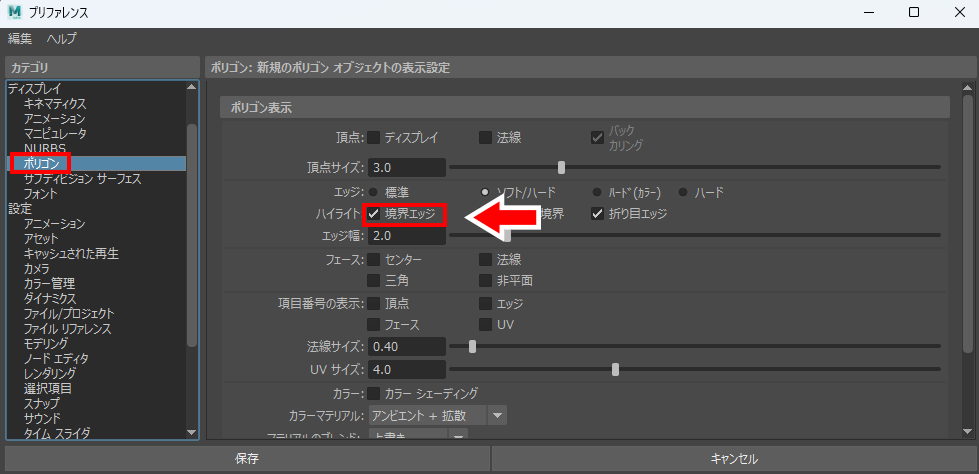Open the ヘルプ menu
This screenshot has width=979, height=474.
pyautogui.click(x=61, y=38)
